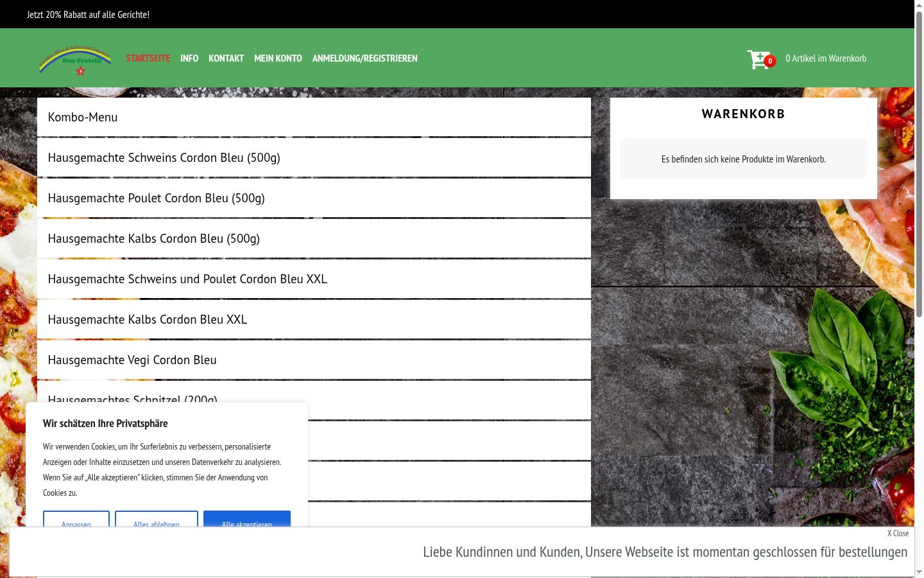
Task: Click the 'Liebe Kundinnen und Kunden' notice text
Action: click(665, 552)
